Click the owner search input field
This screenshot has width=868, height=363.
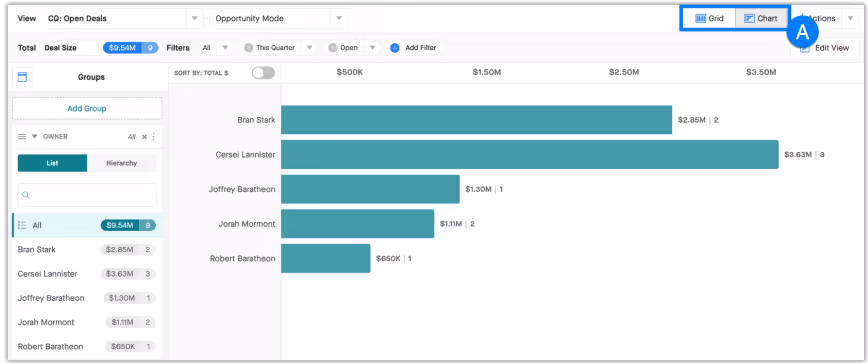[87, 195]
